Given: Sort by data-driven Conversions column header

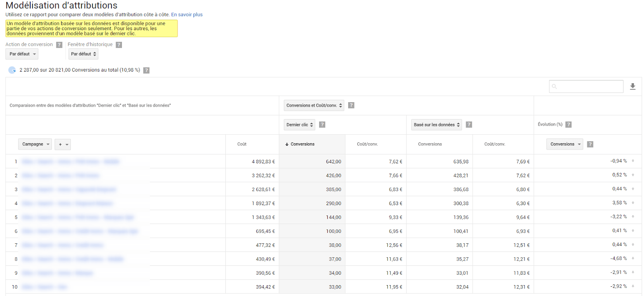Looking at the screenshot, I should 430,144.
